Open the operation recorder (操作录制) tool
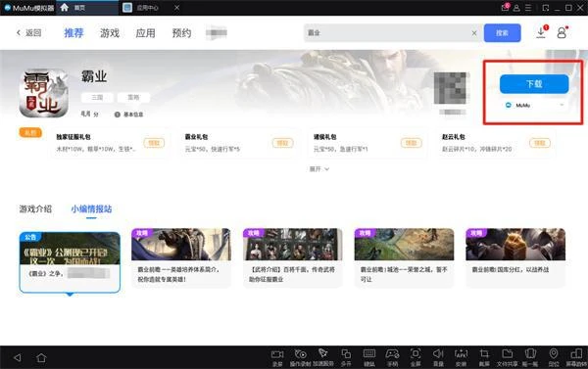588x369 pixels. (300, 357)
